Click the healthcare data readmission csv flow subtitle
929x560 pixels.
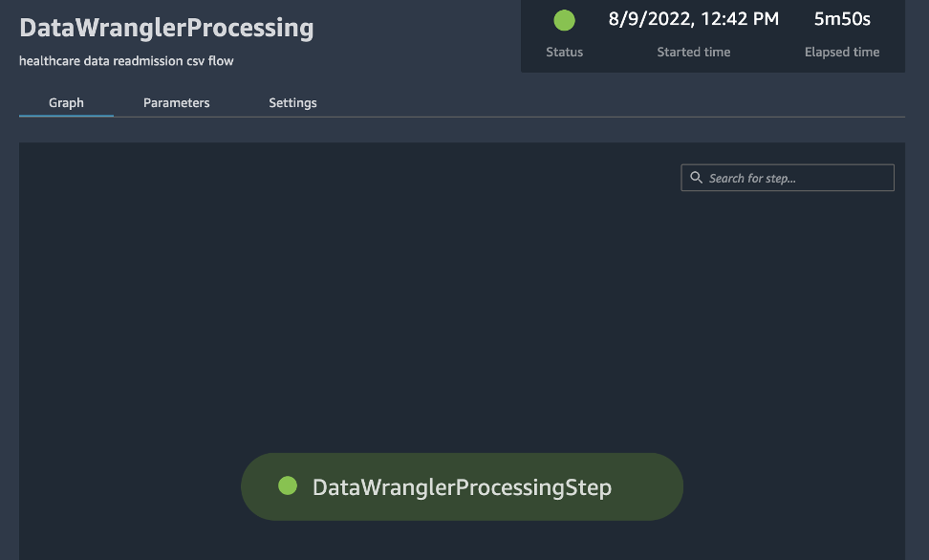(125, 59)
